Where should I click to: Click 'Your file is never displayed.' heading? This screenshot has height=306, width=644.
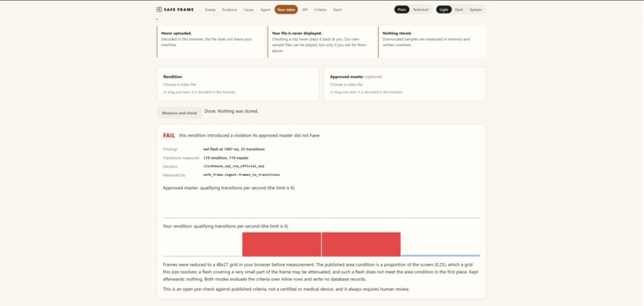click(x=296, y=34)
